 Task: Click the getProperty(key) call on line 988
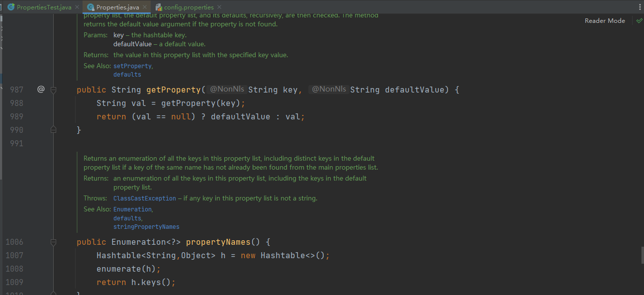point(201,103)
